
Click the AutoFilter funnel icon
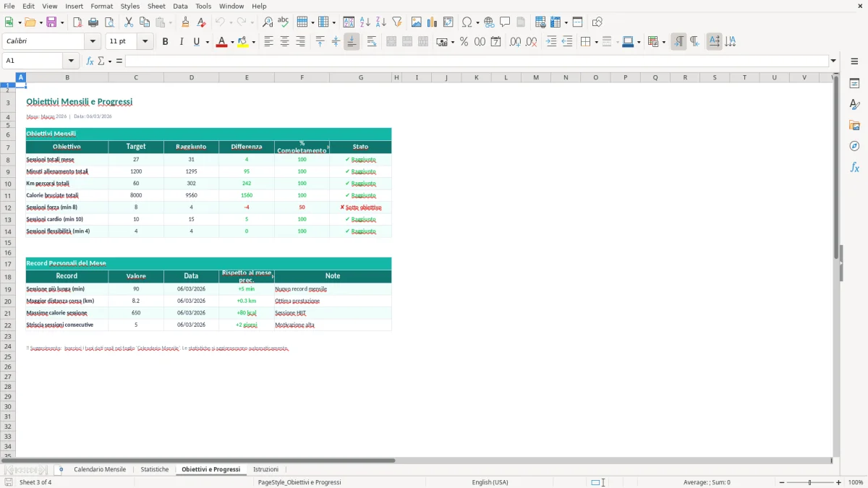[x=397, y=22]
